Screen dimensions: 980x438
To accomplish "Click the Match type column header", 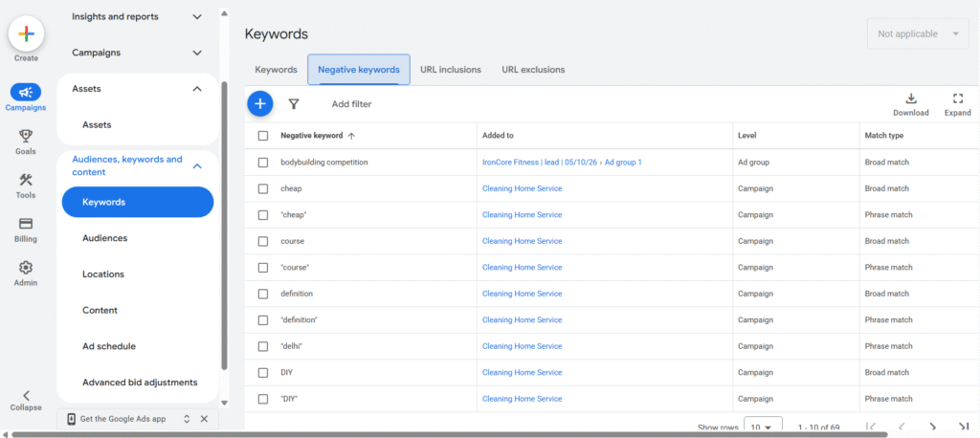I will (x=883, y=136).
